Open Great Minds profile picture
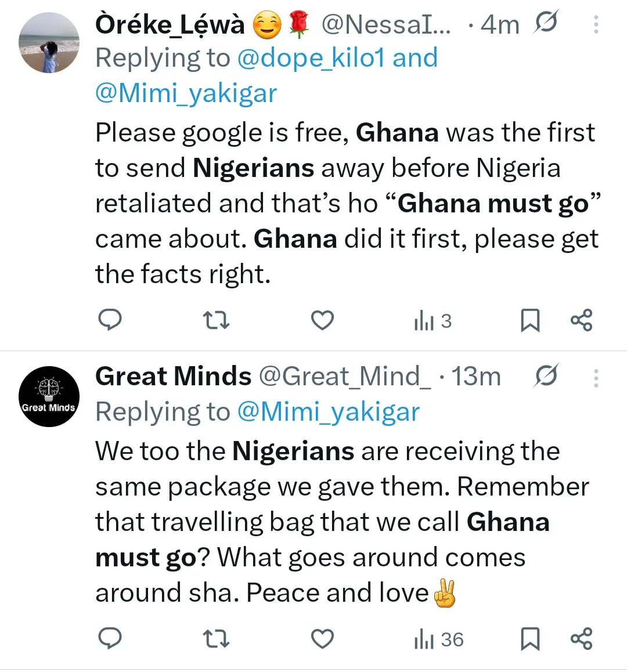The height and width of the screenshot is (672, 627). [49, 397]
